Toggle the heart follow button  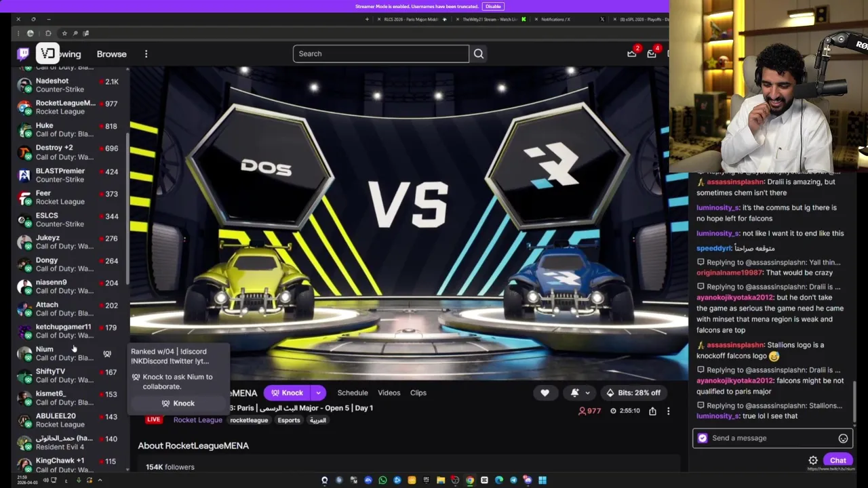[545, 392]
